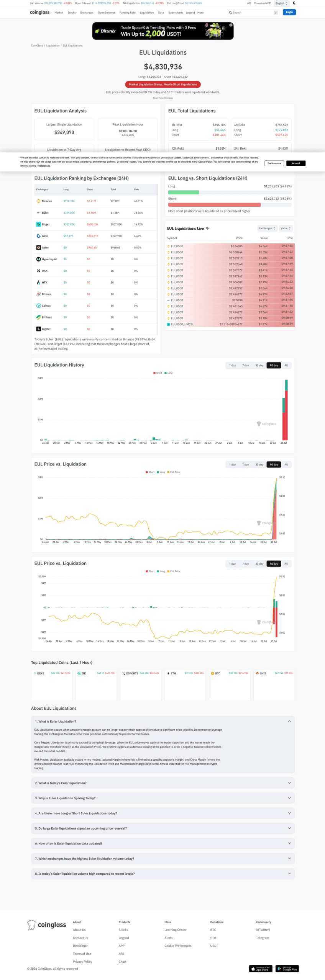Click the tallest bar in Liquidation History chart
This screenshot has width=325, height=980.
point(286,410)
